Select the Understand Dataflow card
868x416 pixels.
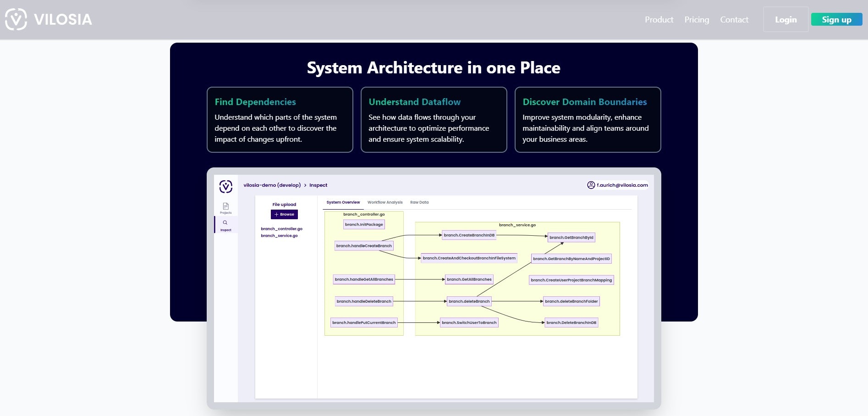click(x=434, y=120)
